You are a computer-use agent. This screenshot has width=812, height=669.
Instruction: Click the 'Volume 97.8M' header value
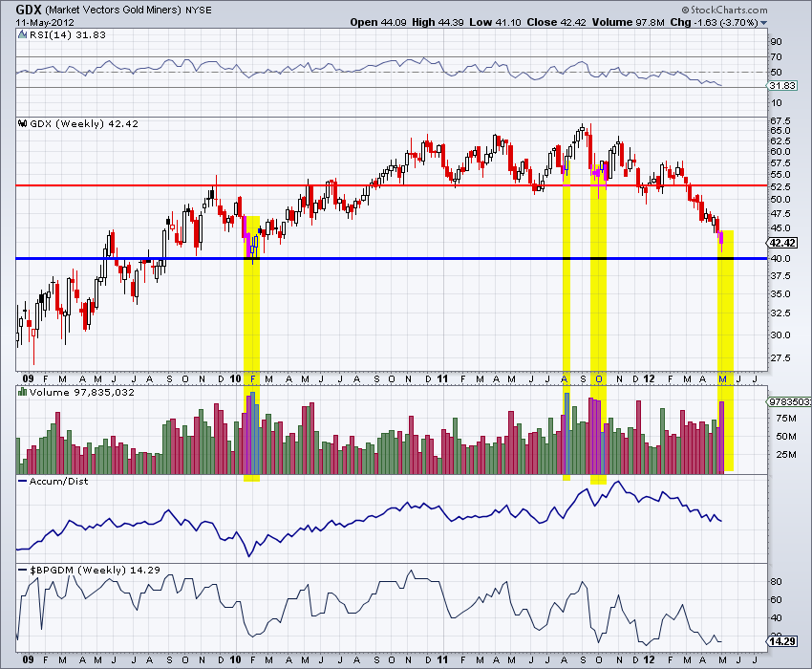click(x=629, y=22)
